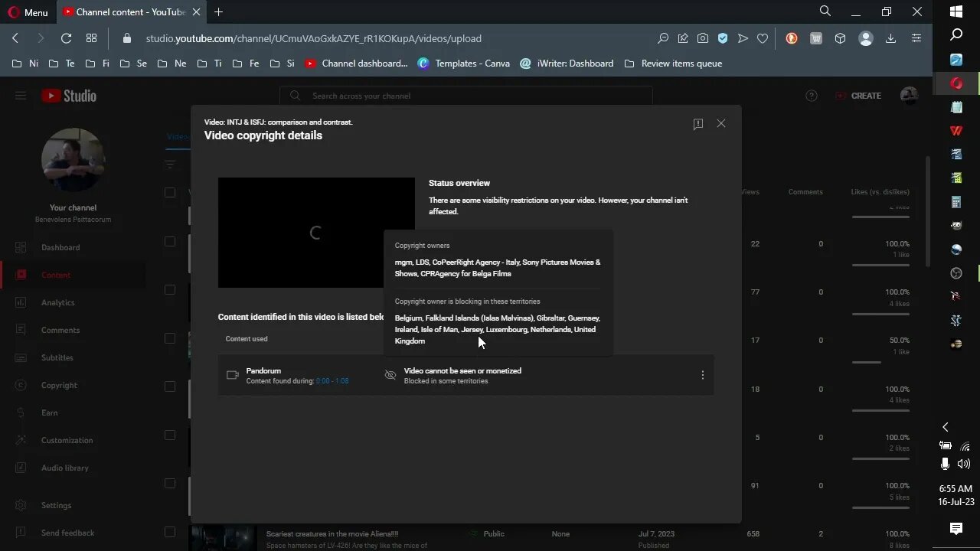
Task: Open the YouTube Studio hamburger menu
Action: click(x=21, y=96)
